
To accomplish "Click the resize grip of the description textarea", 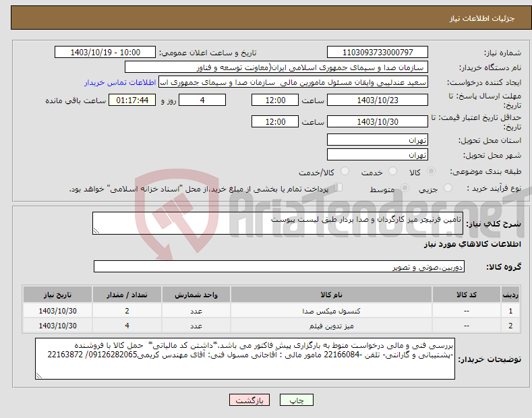I will tap(96, 231).
